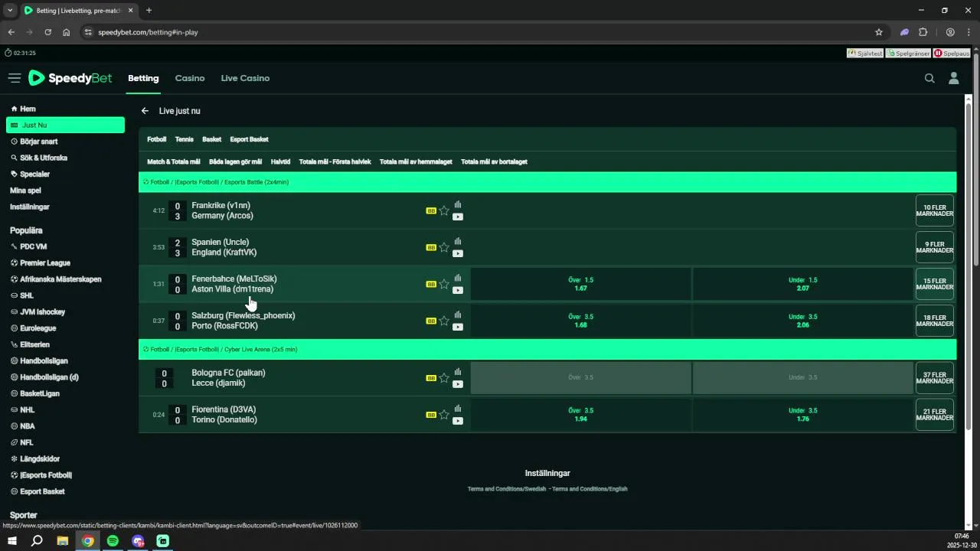Watch live stream of Fiorentina vs Torino
The width and height of the screenshot is (980, 551).
tap(458, 421)
